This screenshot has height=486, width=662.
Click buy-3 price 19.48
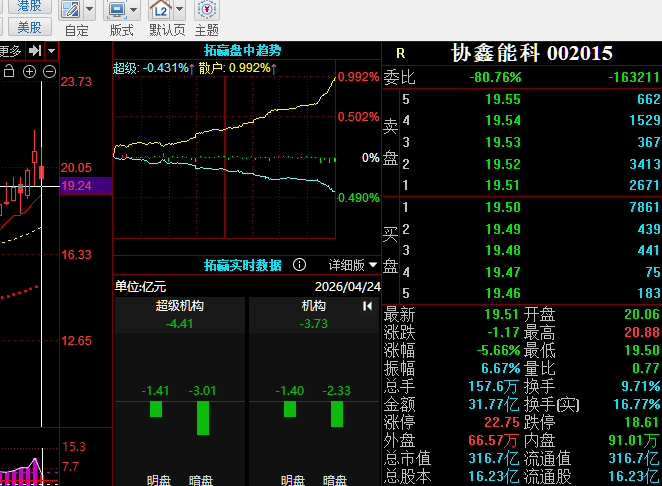[503, 250]
